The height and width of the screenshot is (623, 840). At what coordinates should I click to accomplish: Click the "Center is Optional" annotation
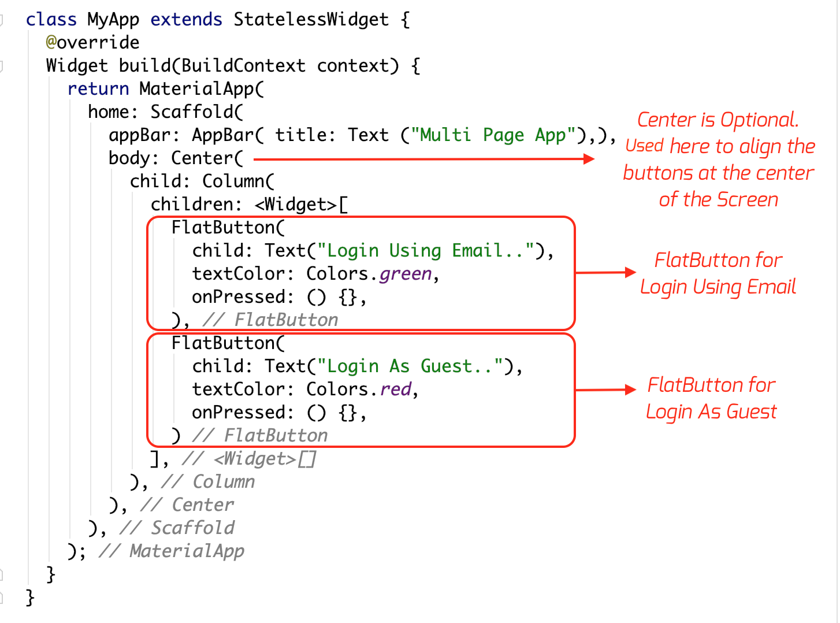[718, 159]
